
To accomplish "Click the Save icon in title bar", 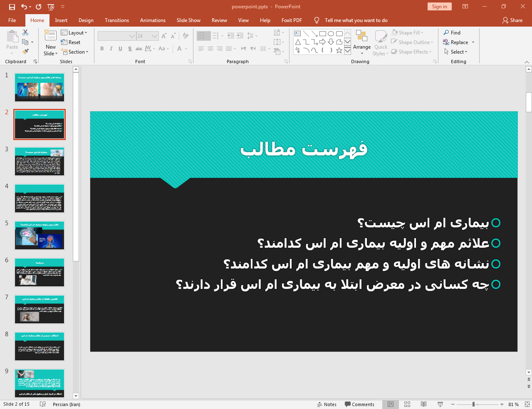I will click(12, 7).
